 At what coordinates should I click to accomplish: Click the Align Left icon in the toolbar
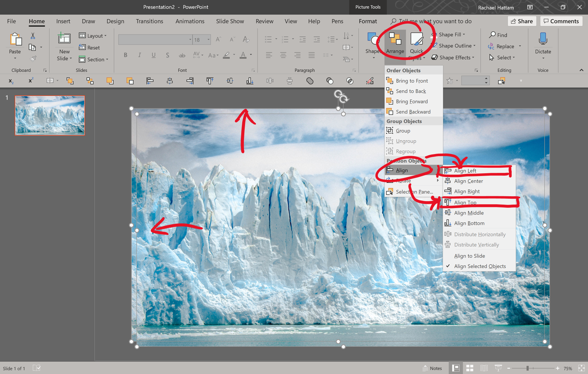click(x=150, y=81)
